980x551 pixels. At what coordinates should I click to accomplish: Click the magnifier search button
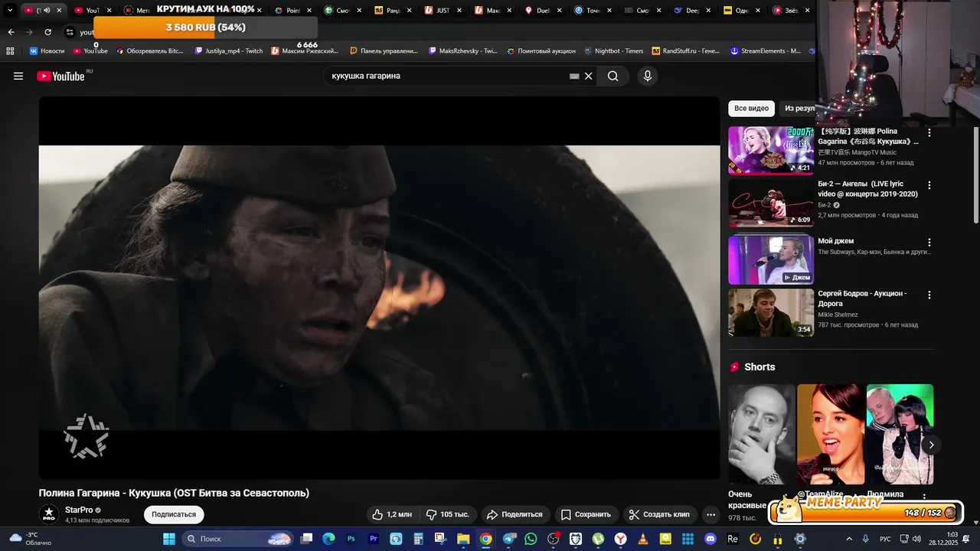[613, 76]
